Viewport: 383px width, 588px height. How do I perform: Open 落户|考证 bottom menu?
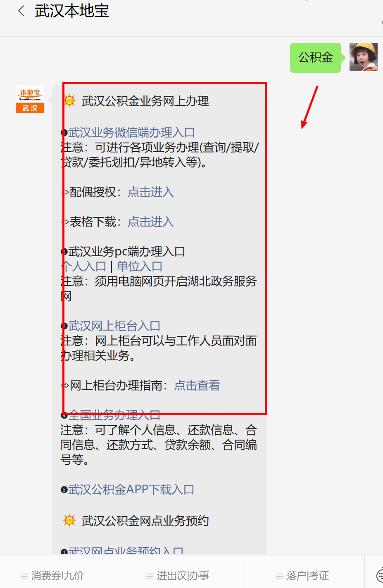coord(303,576)
